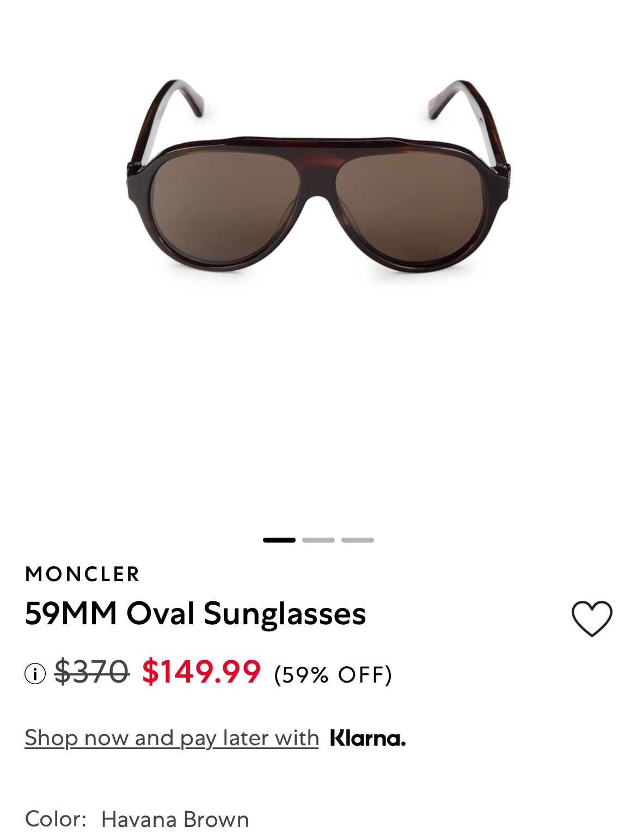Viewport: 637px width, 840px height.
Task: Tap the red $149.99 sale price
Action: (x=201, y=671)
